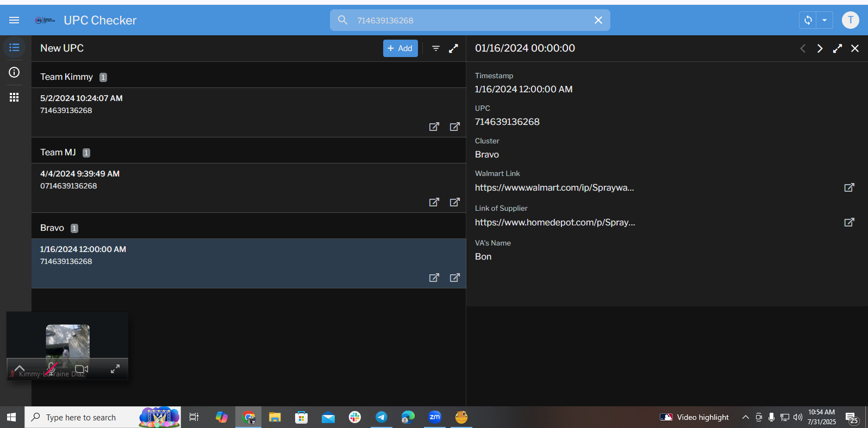Image resolution: width=868 pixels, height=428 pixels.
Task: Collapse the Team MJ group header
Action: point(58,152)
